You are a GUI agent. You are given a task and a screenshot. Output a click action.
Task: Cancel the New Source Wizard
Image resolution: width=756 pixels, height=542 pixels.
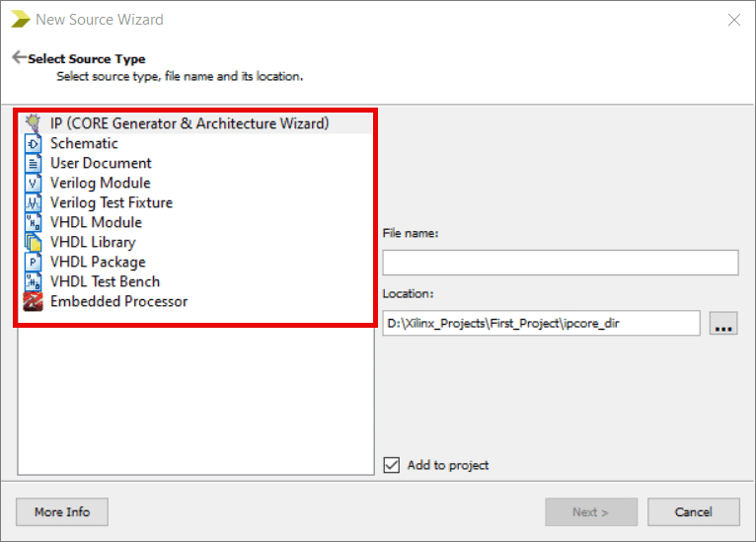click(x=693, y=511)
